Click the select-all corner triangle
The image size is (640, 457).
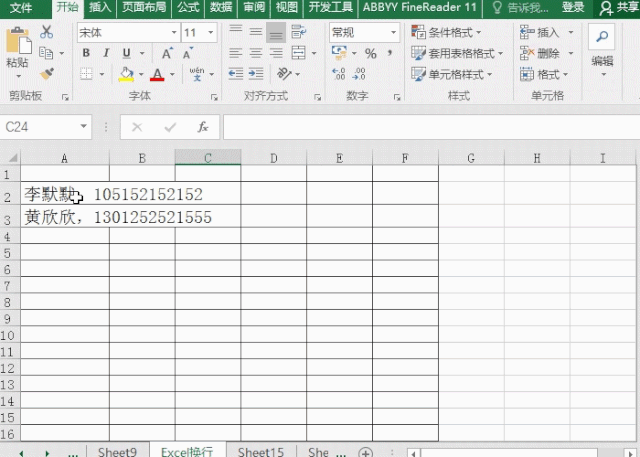tap(12, 158)
